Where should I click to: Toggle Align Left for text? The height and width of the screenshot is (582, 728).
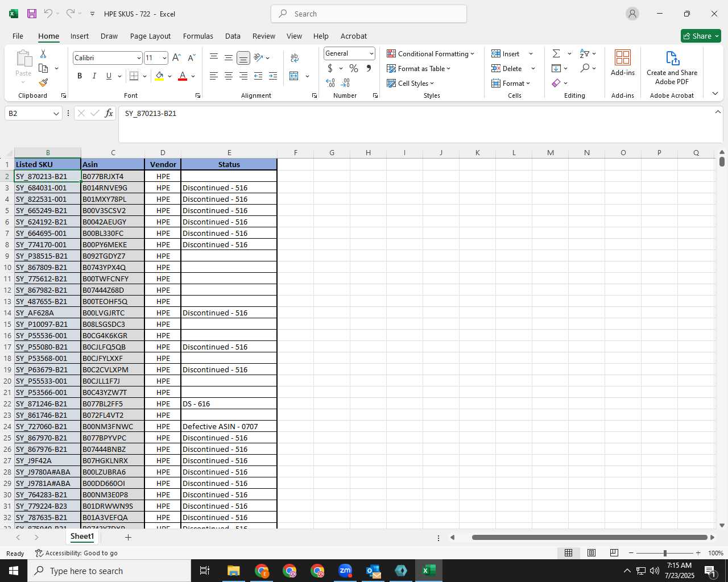pyautogui.click(x=214, y=76)
